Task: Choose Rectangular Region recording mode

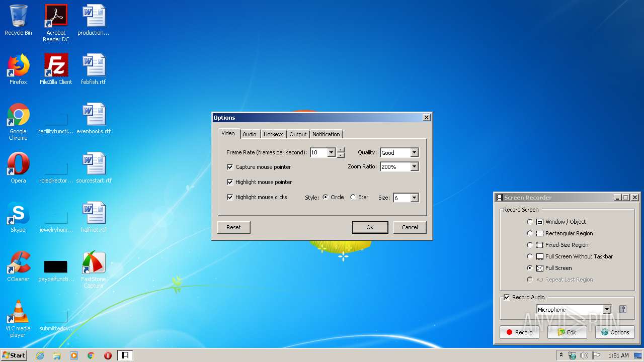Action: (x=529, y=233)
